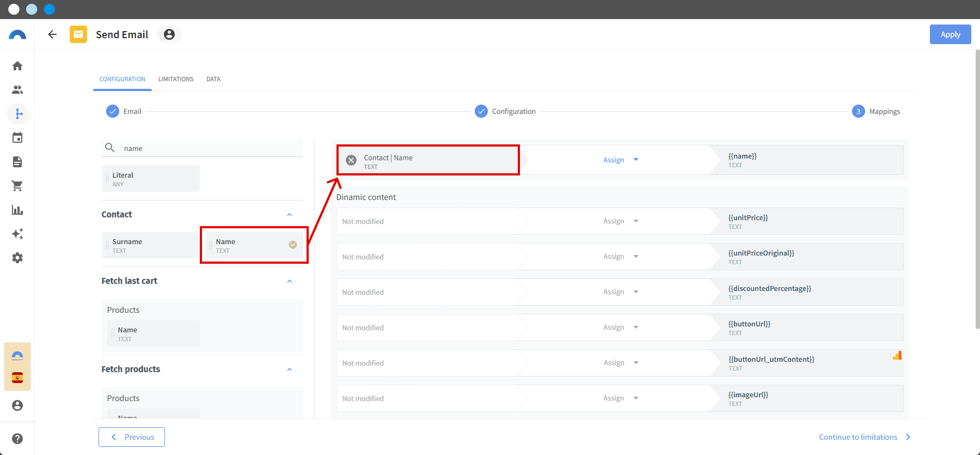The image size is (980, 455).
Task: Click the Previous button
Action: tap(132, 437)
